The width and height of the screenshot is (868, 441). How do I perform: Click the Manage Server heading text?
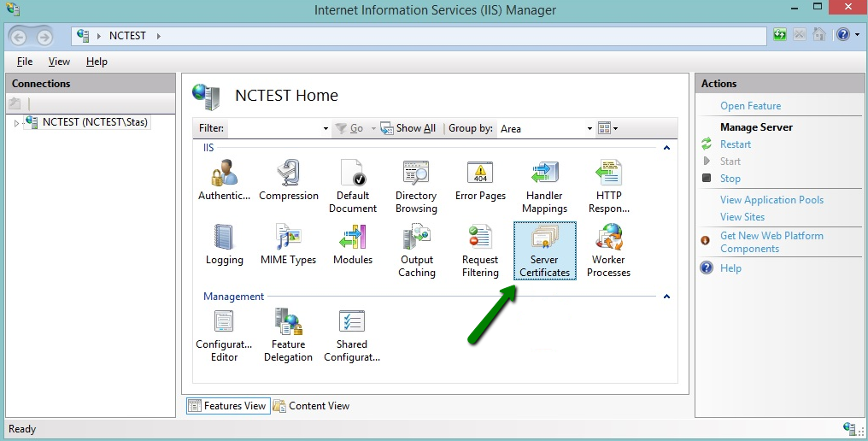tap(756, 127)
